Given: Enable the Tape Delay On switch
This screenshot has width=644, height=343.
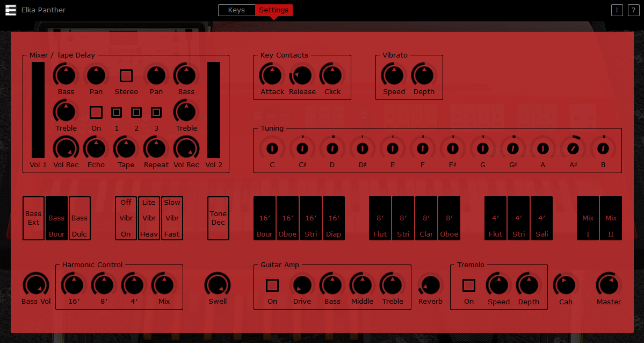Looking at the screenshot, I should tap(96, 112).
